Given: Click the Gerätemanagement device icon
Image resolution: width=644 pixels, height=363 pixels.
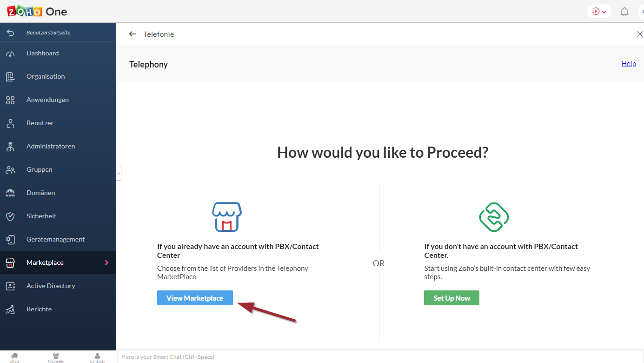Looking at the screenshot, I should point(10,240).
